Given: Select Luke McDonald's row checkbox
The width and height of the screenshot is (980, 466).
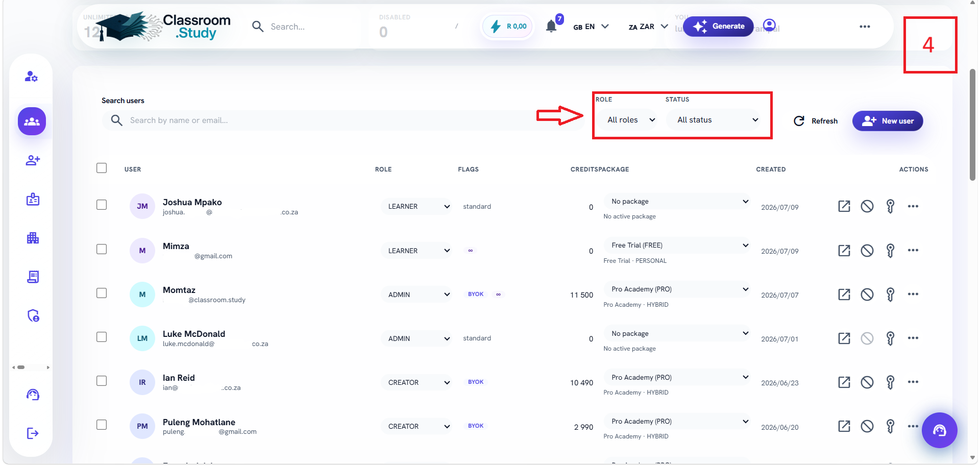Looking at the screenshot, I should click(x=102, y=337).
